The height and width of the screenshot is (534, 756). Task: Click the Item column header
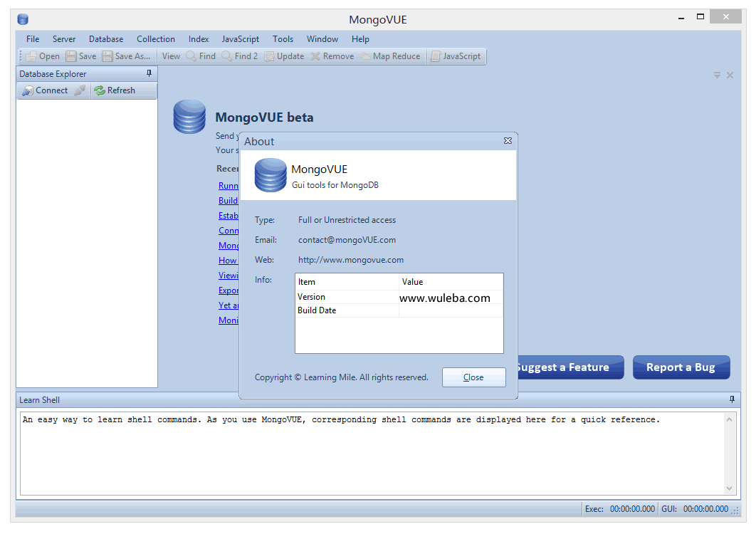347,282
